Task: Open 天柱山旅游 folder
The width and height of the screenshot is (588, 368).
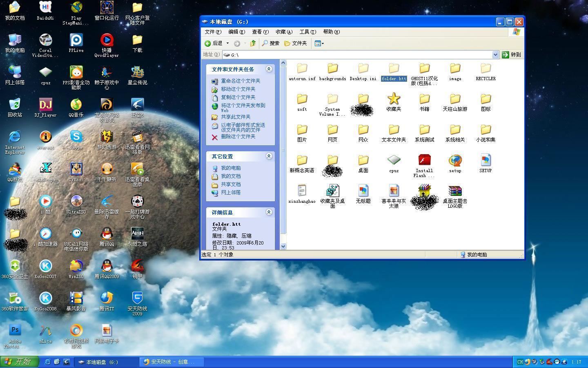Action: coord(455,102)
